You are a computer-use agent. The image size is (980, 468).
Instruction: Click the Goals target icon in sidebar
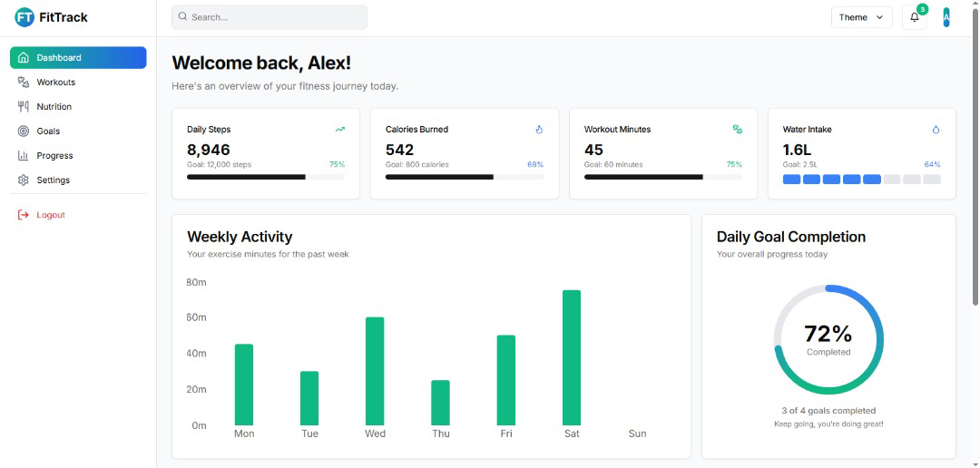(23, 132)
